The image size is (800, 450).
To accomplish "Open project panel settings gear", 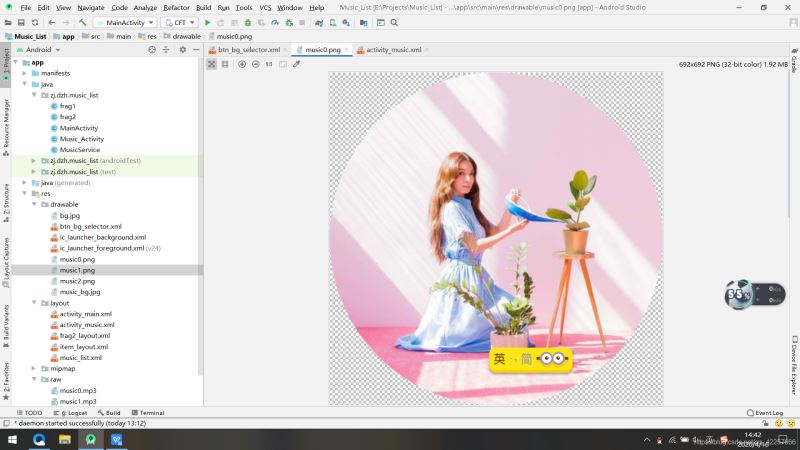I will coord(180,49).
